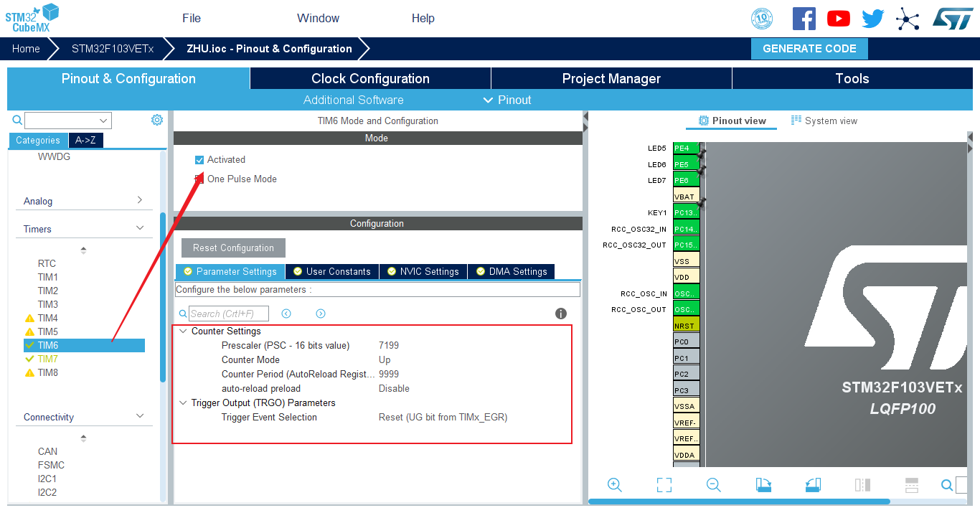This screenshot has height=513, width=980.
Task: Click the STM32CubeMX logo
Action: tap(32, 18)
